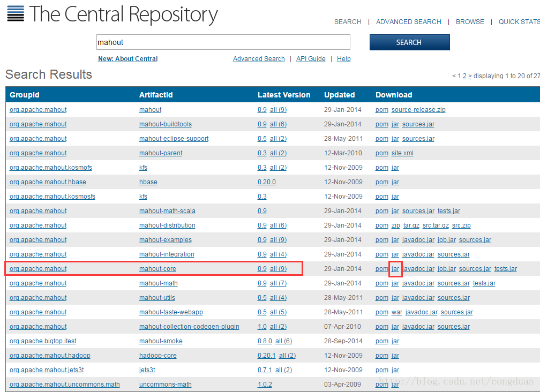Image resolution: width=540 pixels, height=392 pixels.
Task: Show all (2) versions of jets3t
Action: [284, 370]
